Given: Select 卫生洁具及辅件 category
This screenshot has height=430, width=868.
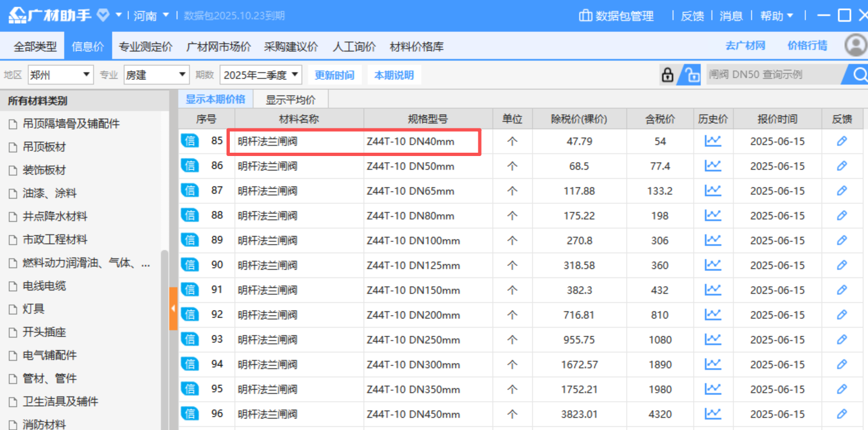Looking at the screenshot, I should [x=60, y=402].
